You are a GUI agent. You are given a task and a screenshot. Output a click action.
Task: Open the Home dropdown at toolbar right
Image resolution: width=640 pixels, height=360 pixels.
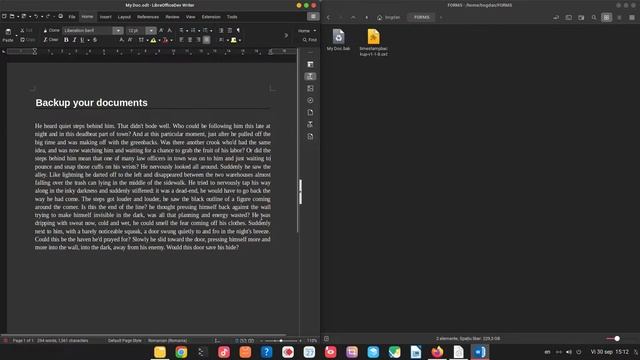point(307,31)
